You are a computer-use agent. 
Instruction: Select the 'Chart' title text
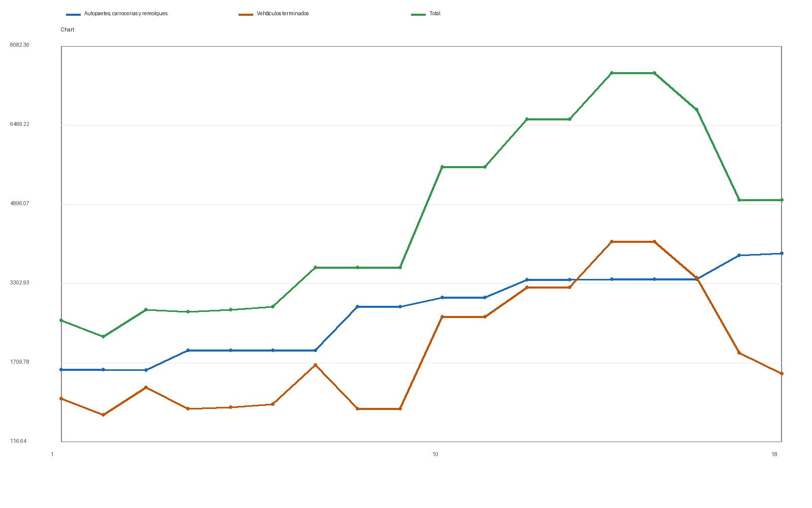67,30
